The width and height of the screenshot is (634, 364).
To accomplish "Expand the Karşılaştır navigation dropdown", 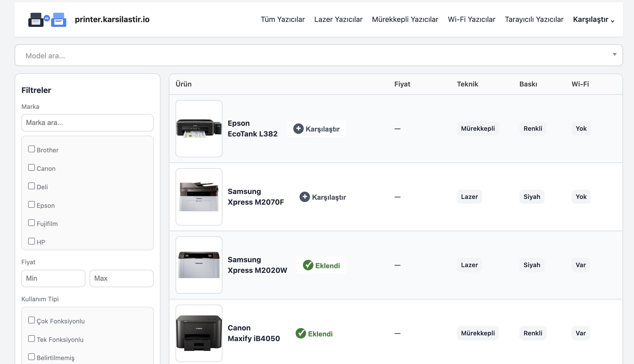I will coord(594,19).
